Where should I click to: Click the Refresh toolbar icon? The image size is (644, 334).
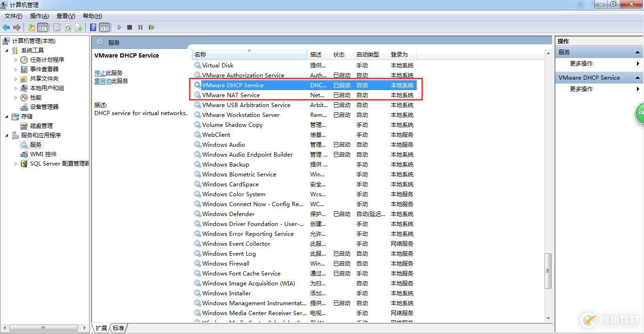(68, 27)
